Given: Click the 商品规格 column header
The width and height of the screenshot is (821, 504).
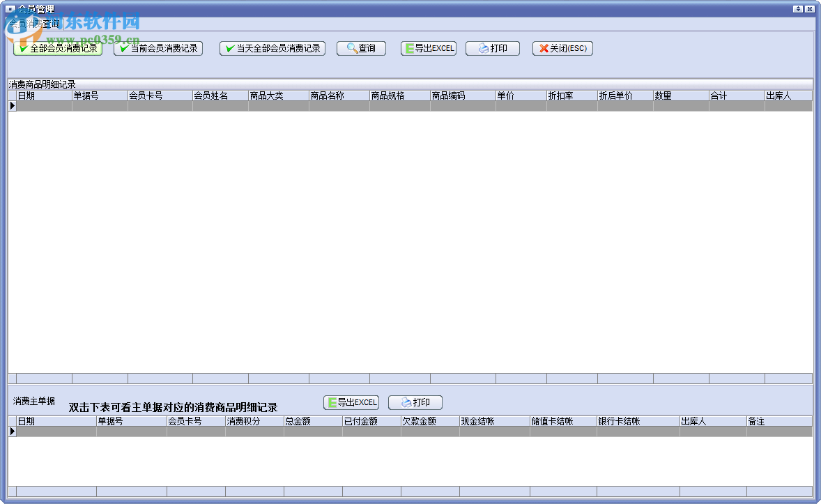Looking at the screenshot, I should click(400, 96).
